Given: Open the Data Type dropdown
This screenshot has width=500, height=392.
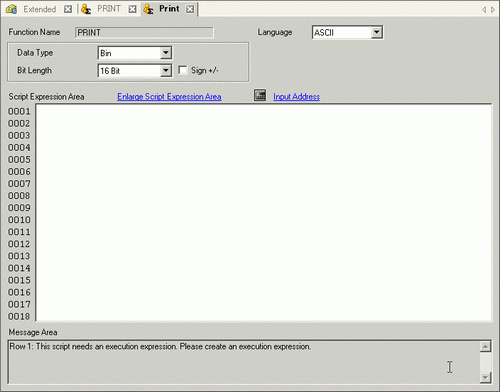Looking at the screenshot, I should [166, 53].
